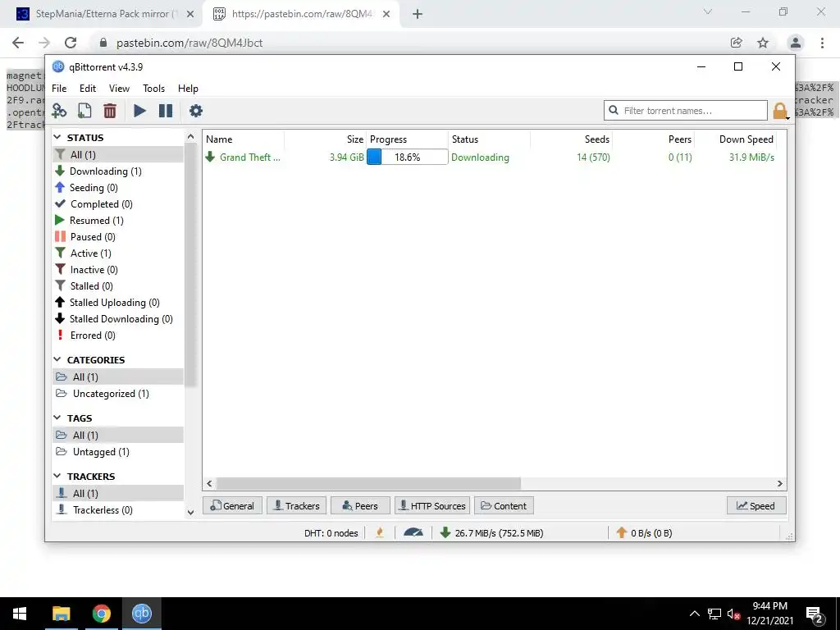This screenshot has width=840, height=630.
Task: Select Paused (0) status filter
Action: (x=118, y=237)
